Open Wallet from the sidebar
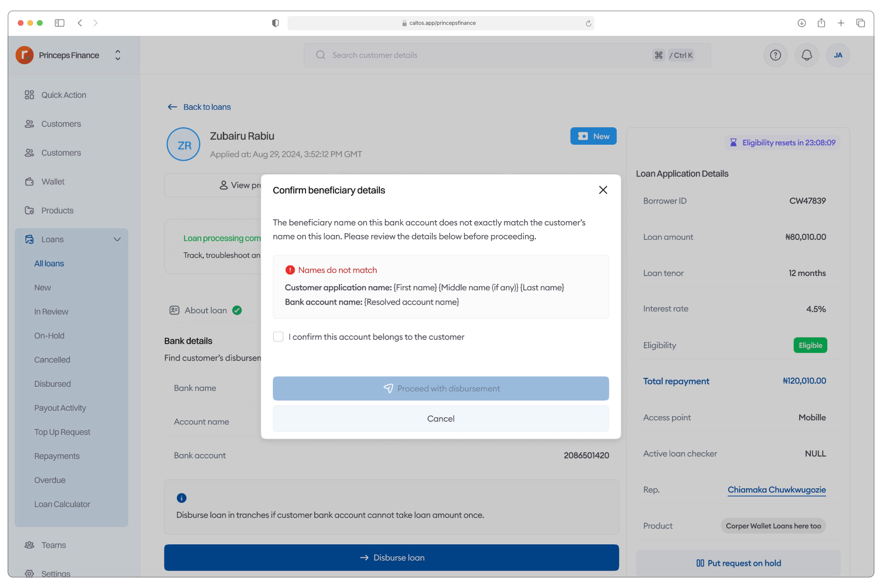 [53, 182]
